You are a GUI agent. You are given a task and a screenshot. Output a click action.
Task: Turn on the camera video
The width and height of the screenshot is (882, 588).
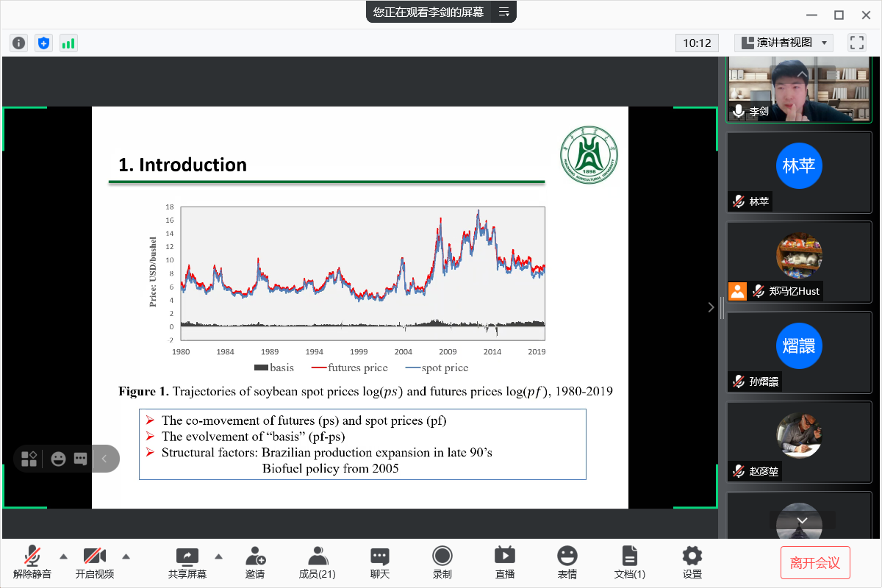tap(95, 562)
